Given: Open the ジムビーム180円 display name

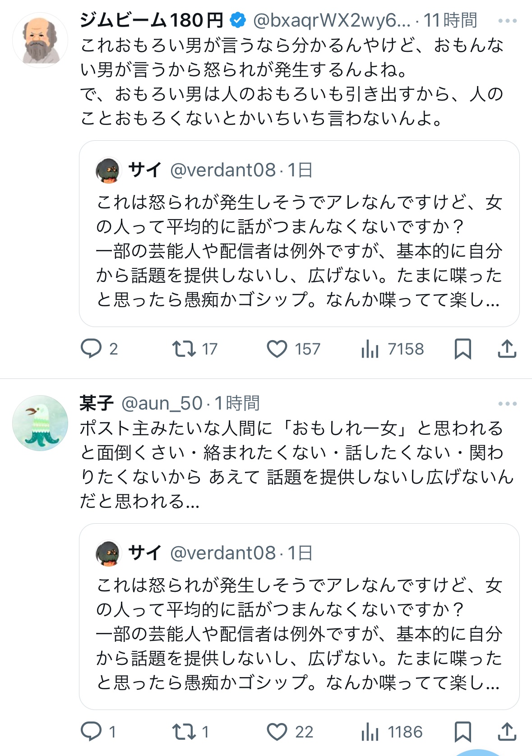Looking at the screenshot, I should pos(152,20).
